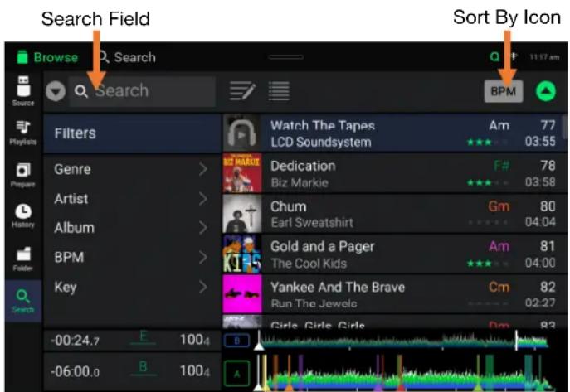
Task: Click the Dedication Biz Markie album art
Action: pyautogui.click(x=241, y=173)
